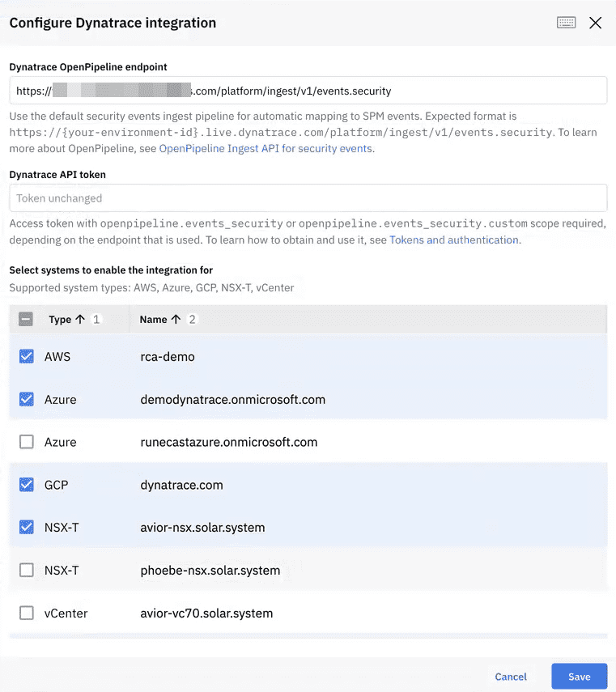Check the vCenter avior-vc70.solar.system checkbox
Viewport: 616px width, 692px height.
pyautogui.click(x=27, y=613)
